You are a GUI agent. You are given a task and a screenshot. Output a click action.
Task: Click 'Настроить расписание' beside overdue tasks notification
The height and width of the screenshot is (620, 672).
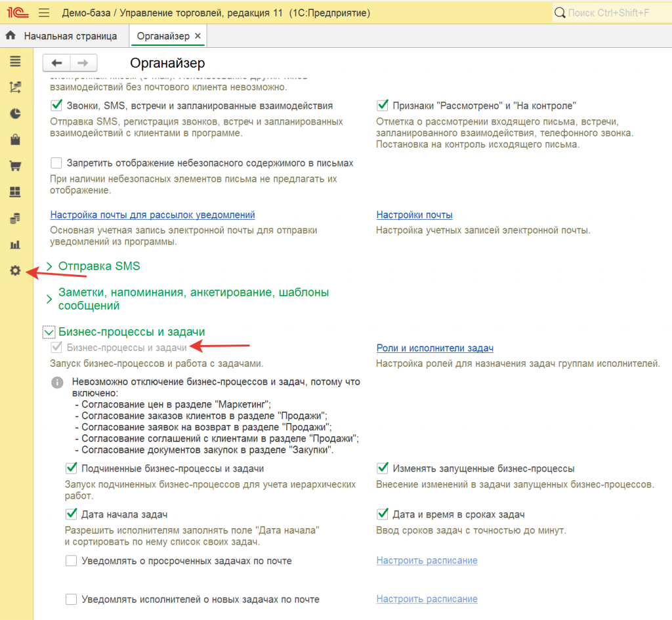[427, 560]
